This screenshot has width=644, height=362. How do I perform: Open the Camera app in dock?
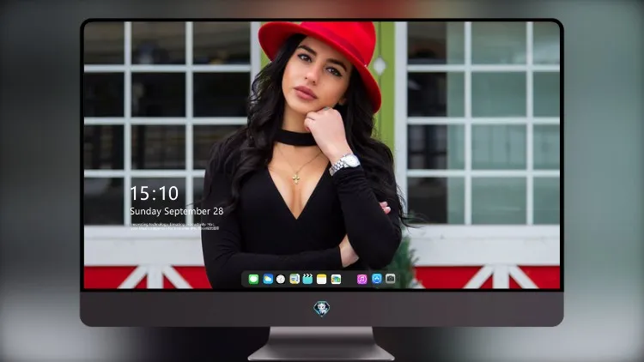click(391, 279)
